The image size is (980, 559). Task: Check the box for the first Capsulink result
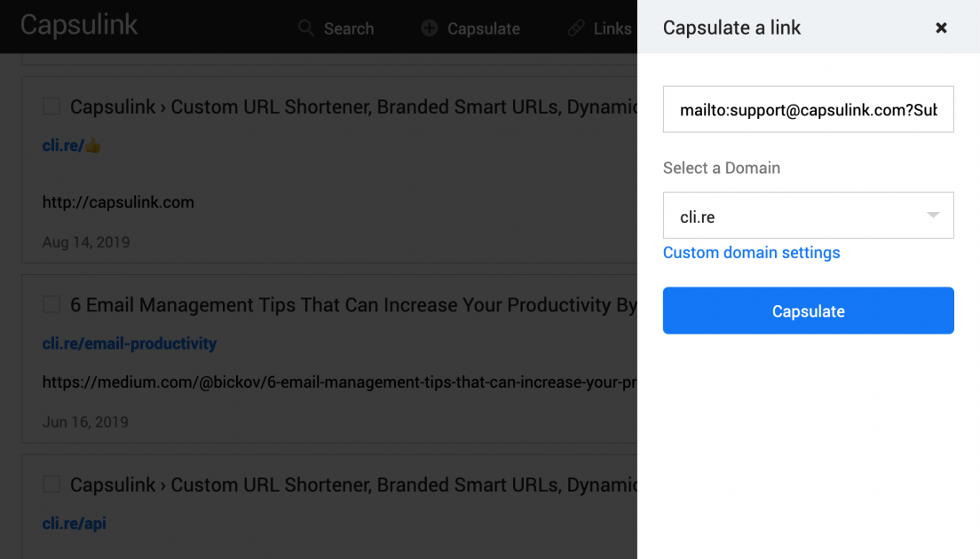(x=51, y=106)
